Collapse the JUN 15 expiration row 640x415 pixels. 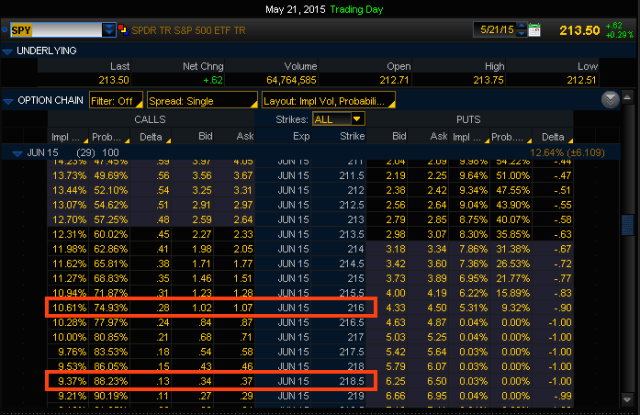tap(17, 153)
